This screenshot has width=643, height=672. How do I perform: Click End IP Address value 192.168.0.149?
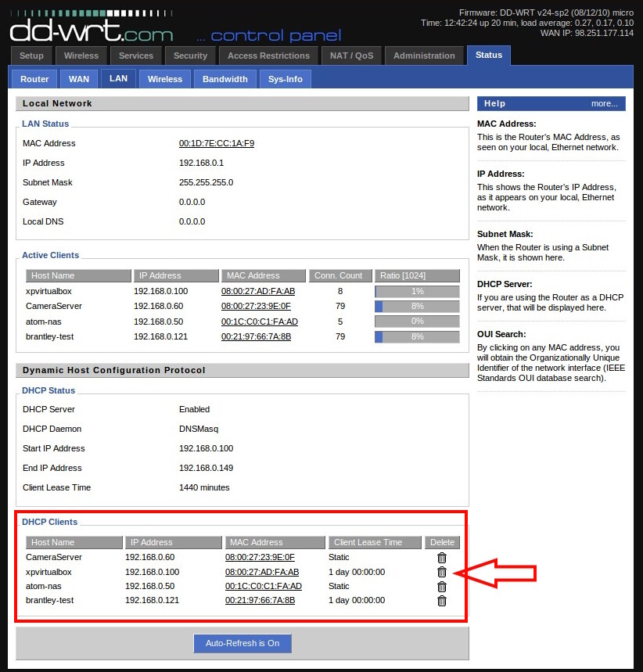(207, 468)
